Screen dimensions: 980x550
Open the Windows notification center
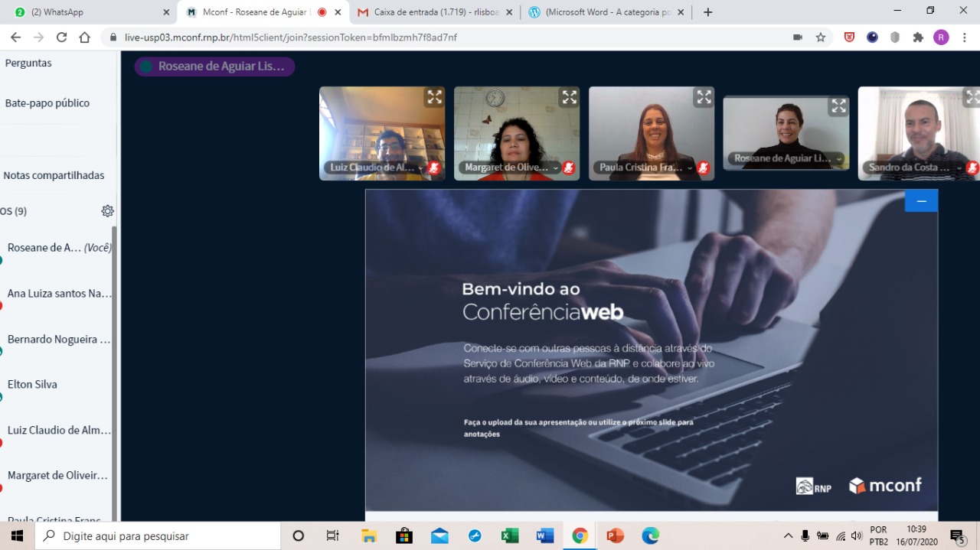coord(957,535)
